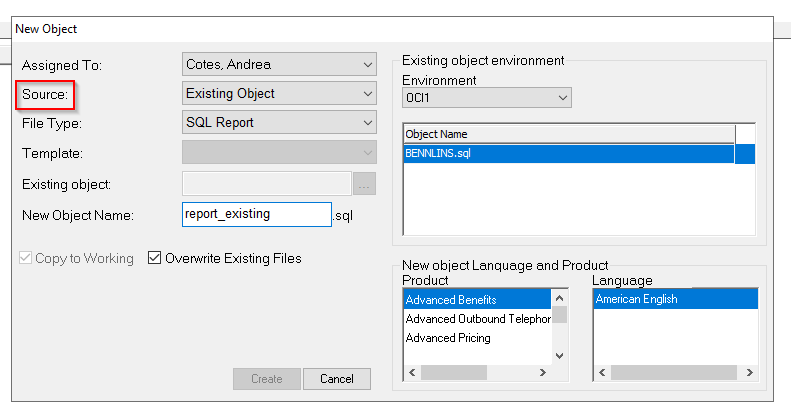Toggle the Overwrite Existing Files checkbox
The width and height of the screenshot is (791, 414).
pyautogui.click(x=155, y=258)
